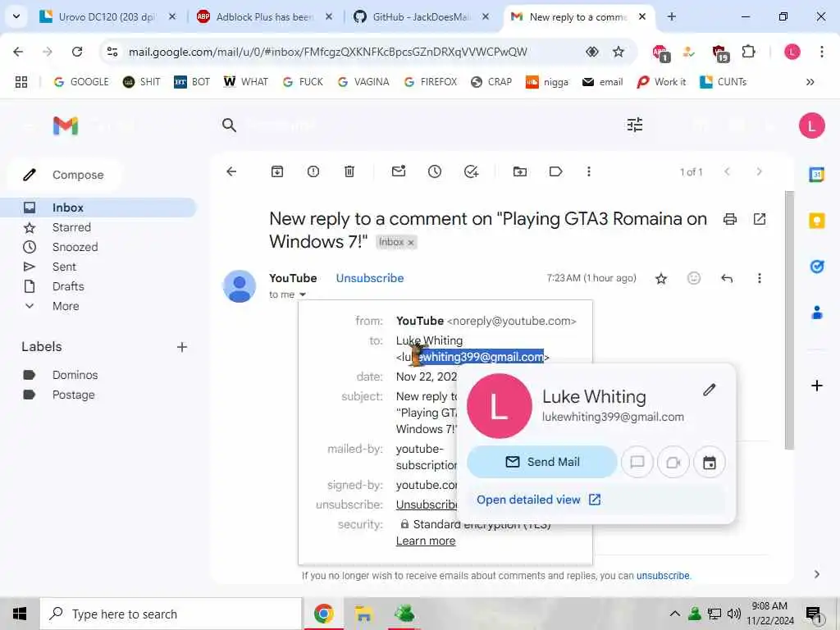
Task: Snooze this email
Action: (x=435, y=171)
